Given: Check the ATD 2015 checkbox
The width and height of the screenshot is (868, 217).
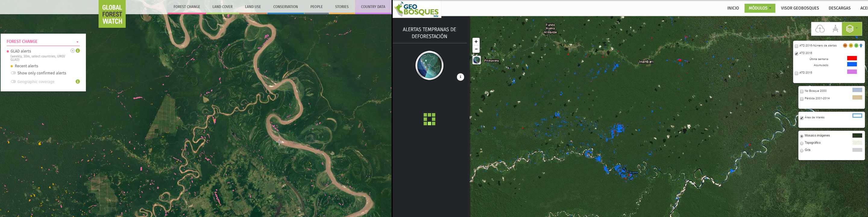Looking at the screenshot, I should [x=796, y=73].
